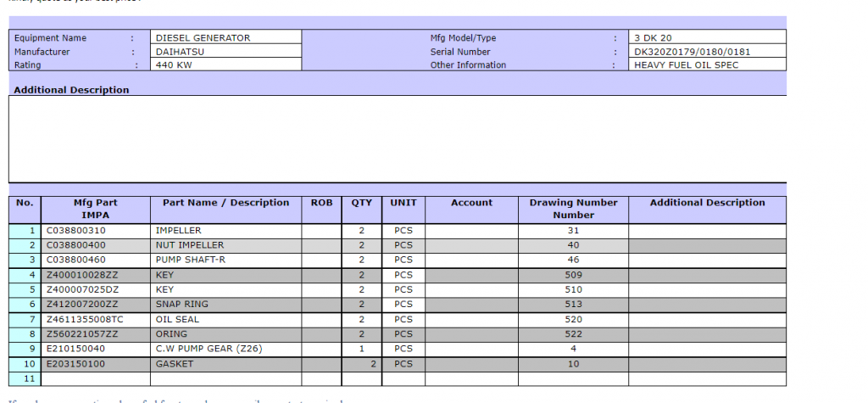Viewport: 868px width, 403px height.
Task: Click the Manufacturer value DAIHATSU
Action: tap(226, 52)
